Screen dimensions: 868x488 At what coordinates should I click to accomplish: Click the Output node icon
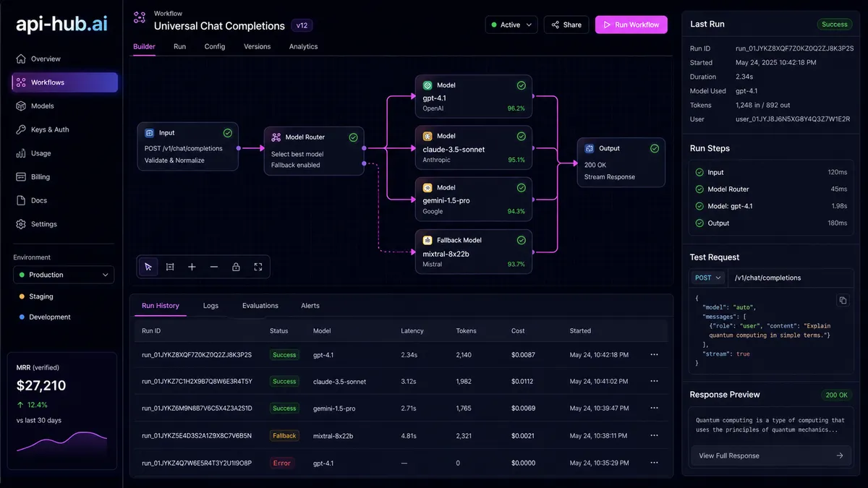click(590, 148)
